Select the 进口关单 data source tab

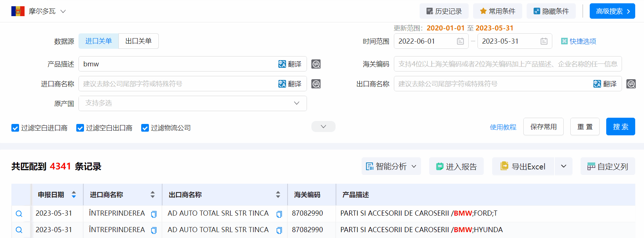[99, 41]
